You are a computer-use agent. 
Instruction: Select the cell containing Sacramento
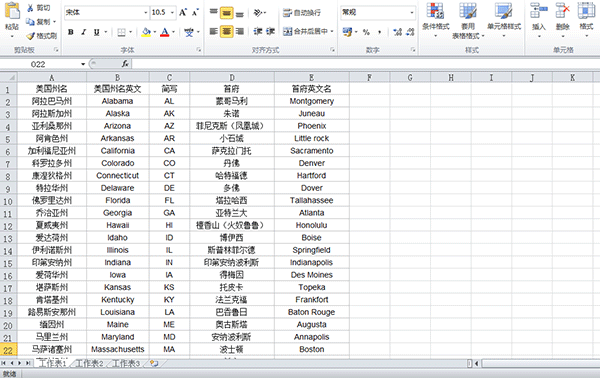click(311, 151)
